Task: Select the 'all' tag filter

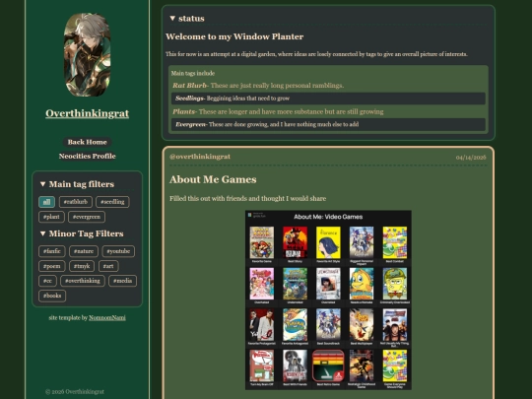Action: pos(47,202)
